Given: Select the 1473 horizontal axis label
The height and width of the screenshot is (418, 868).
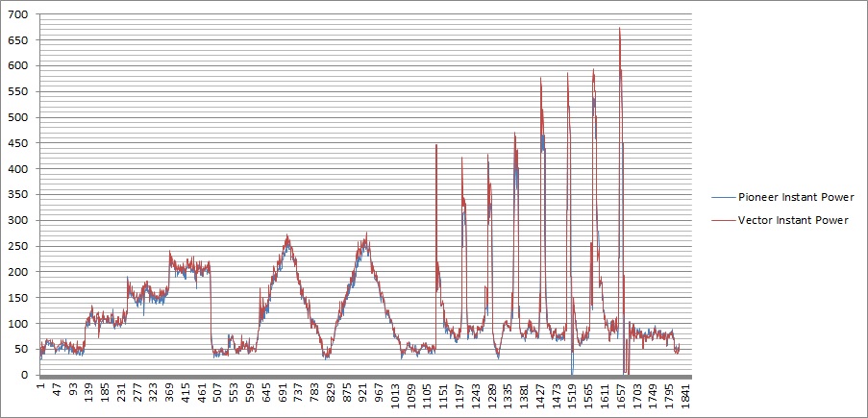Looking at the screenshot, I should [557, 396].
